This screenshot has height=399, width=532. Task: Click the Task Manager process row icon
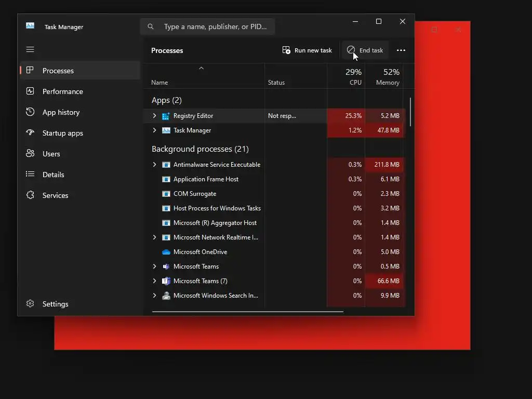click(166, 130)
